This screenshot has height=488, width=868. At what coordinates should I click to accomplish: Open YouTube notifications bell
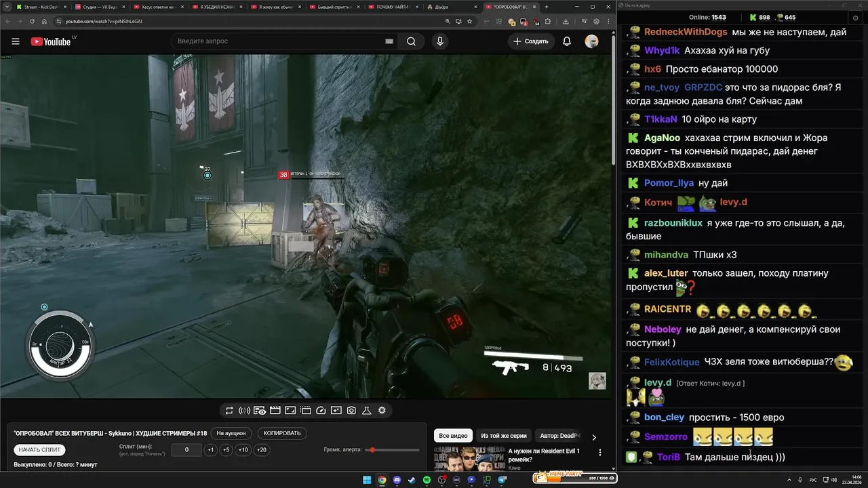(x=567, y=41)
